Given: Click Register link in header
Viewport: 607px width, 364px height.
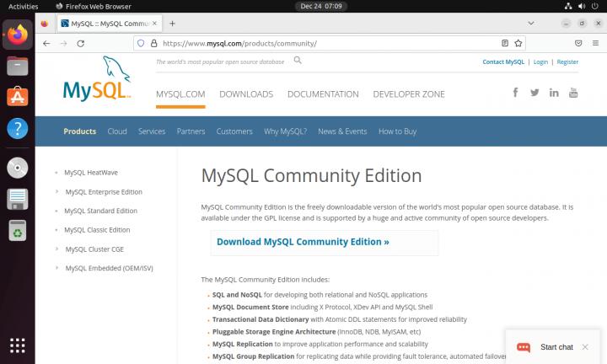Looking at the screenshot, I should pyautogui.click(x=567, y=62).
